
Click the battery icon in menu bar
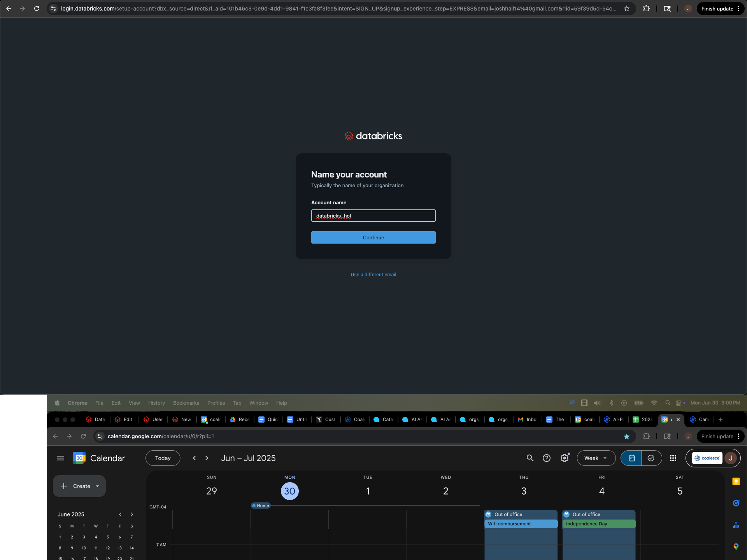coord(638,403)
